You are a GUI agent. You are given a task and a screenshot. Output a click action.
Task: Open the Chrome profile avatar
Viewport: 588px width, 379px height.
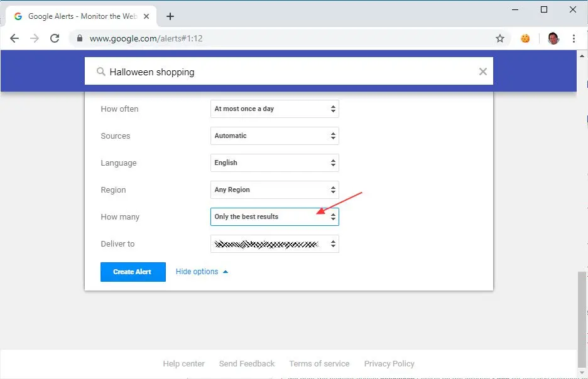click(553, 38)
